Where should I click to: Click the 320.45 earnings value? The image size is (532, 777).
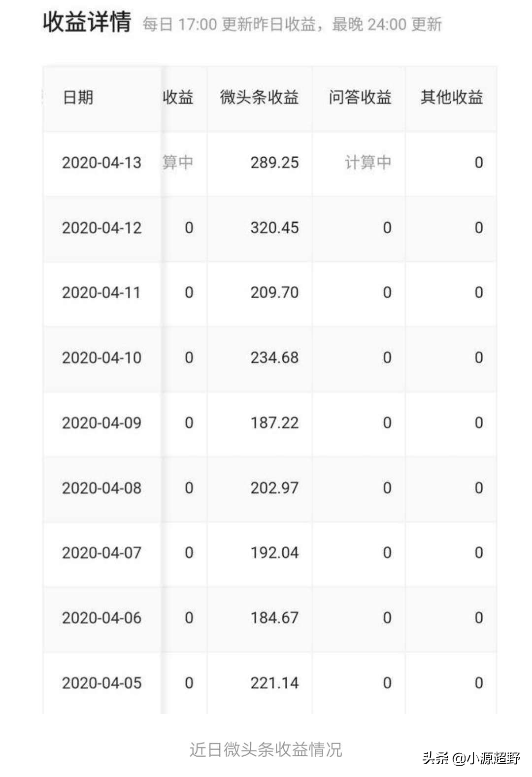[x=274, y=228]
